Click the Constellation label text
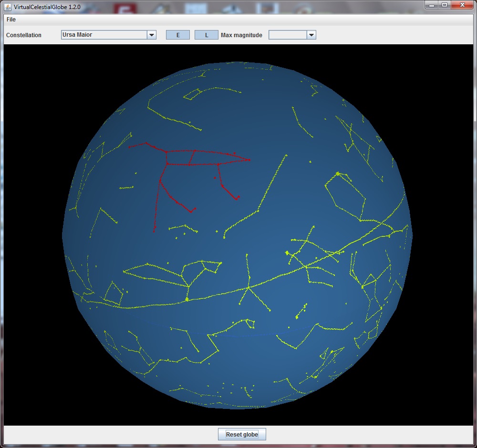 point(24,35)
